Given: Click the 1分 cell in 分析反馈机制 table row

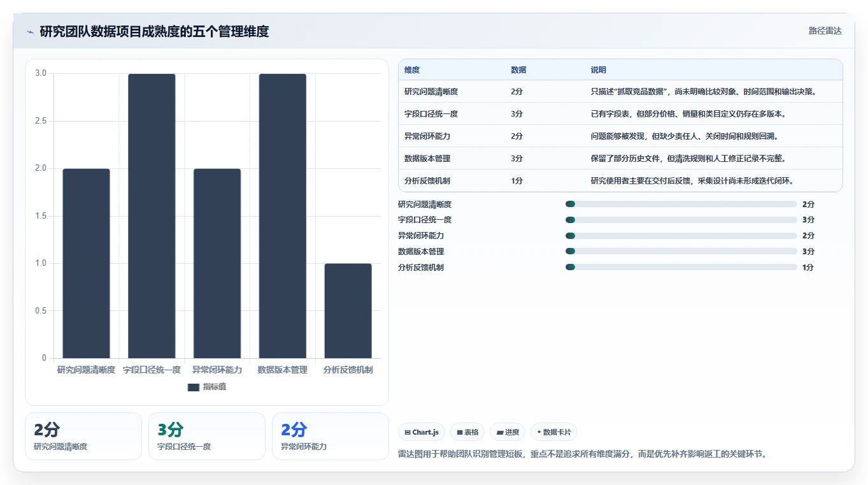Looking at the screenshot, I should click(516, 181).
